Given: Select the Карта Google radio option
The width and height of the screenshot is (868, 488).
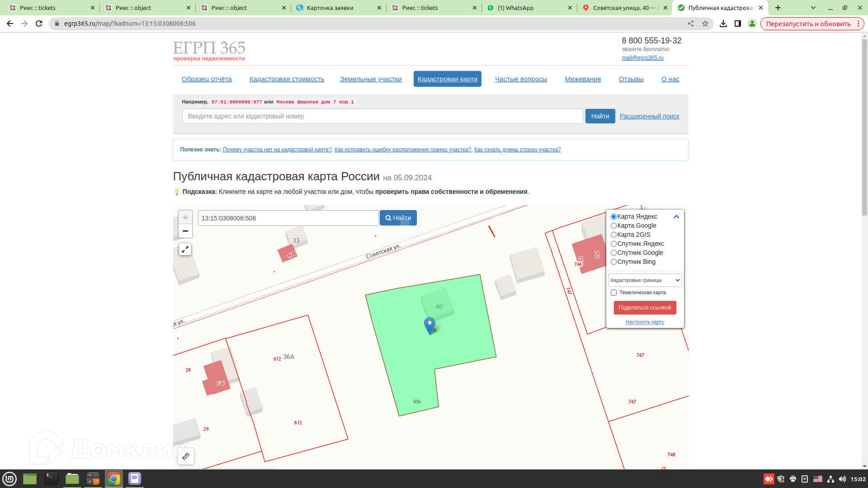Looking at the screenshot, I should (613, 225).
